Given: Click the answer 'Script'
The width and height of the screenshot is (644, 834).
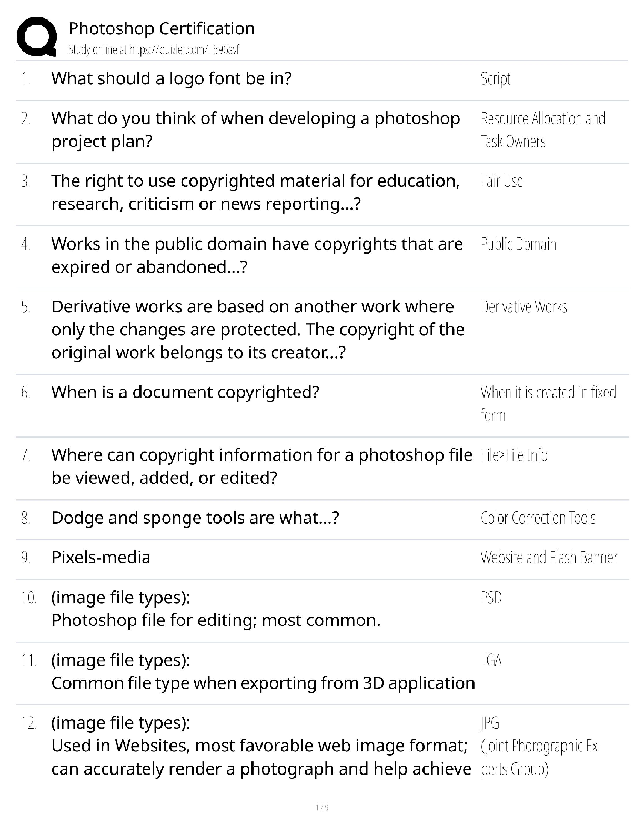Looking at the screenshot, I should tap(495, 79).
